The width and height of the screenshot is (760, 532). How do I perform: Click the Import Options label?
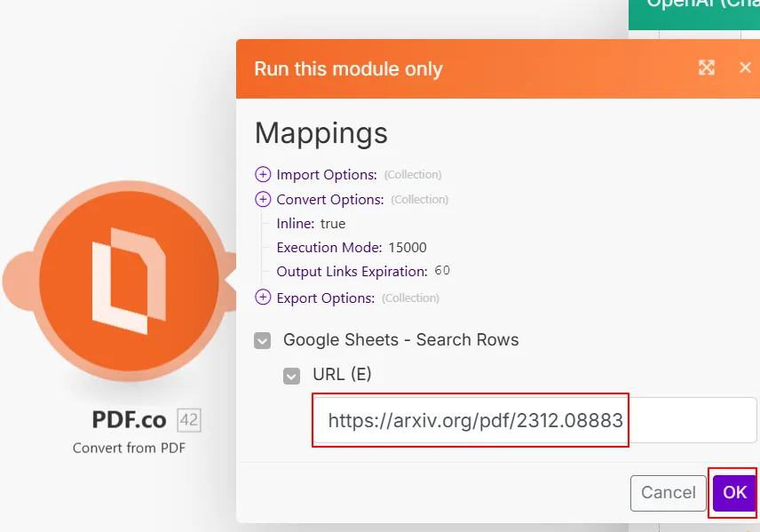click(x=327, y=175)
